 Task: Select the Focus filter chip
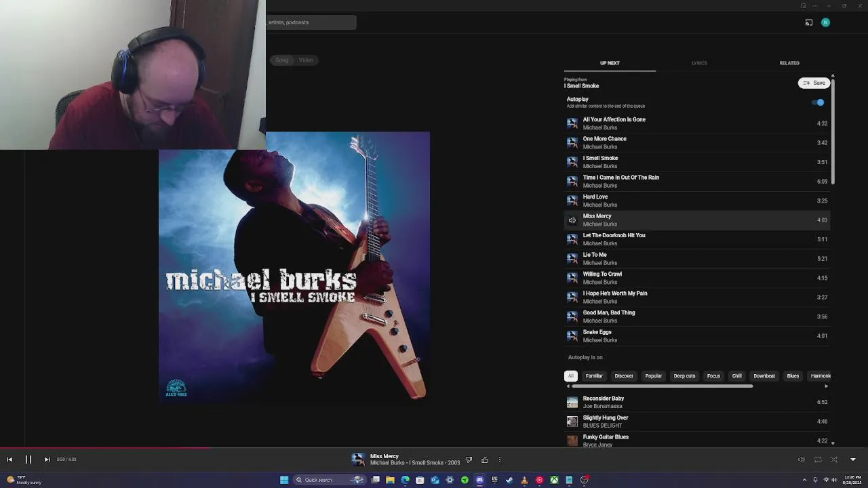[x=713, y=376]
